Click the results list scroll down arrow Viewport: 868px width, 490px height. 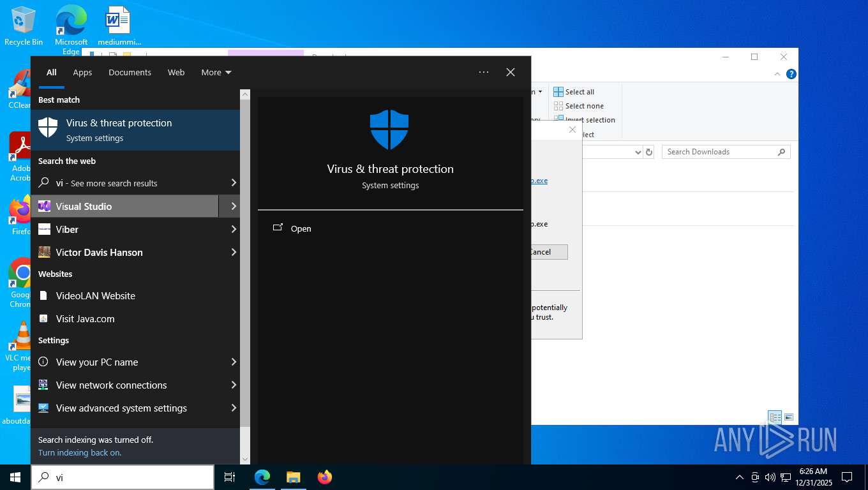click(245, 459)
